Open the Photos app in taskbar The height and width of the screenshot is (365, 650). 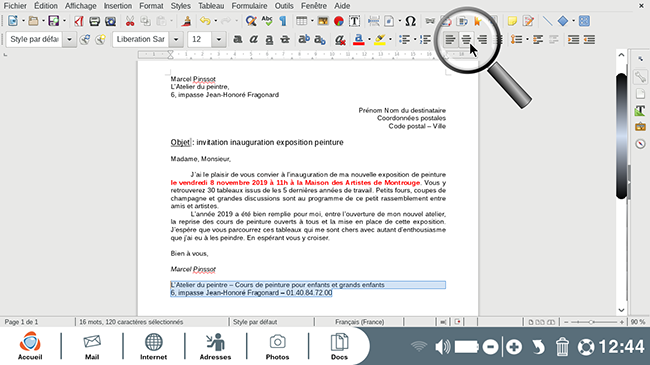277,347
